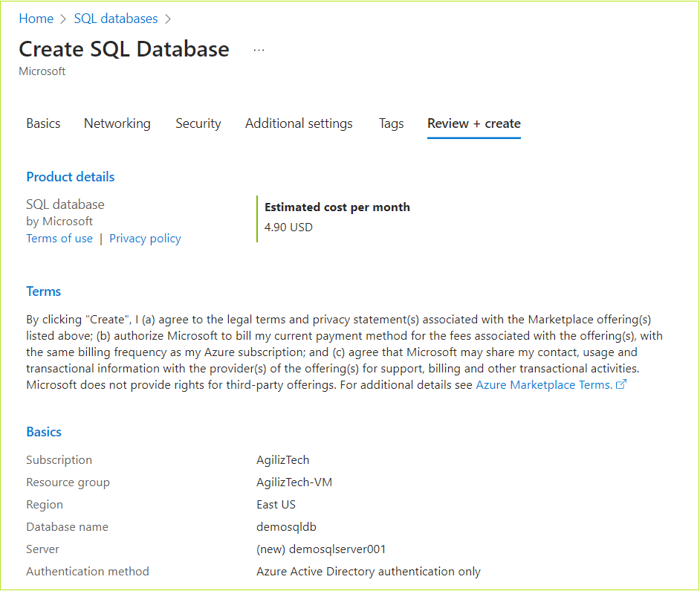Open SQL databases from the breadcrumb

point(116,18)
